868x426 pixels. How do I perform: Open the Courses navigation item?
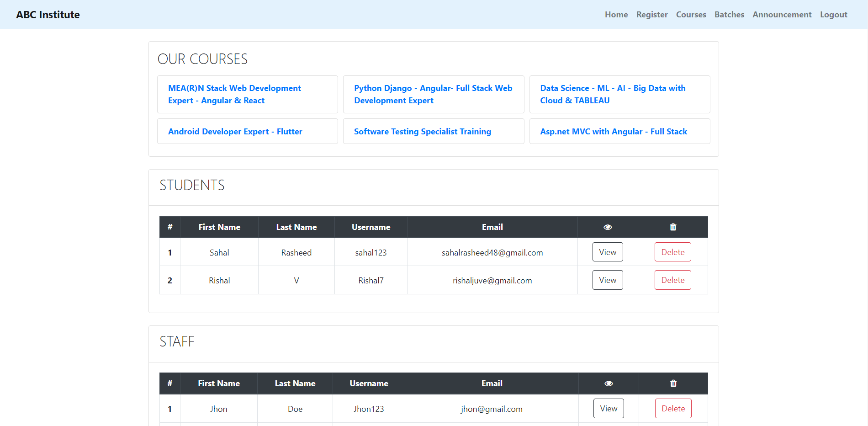tap(691, 15)
